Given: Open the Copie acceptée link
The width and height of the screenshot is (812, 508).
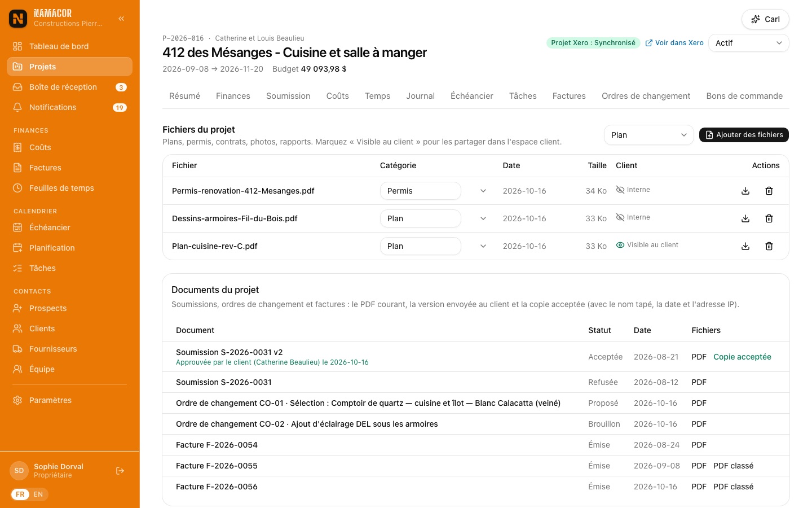Looking at the screenshot, I should [742, 357].
